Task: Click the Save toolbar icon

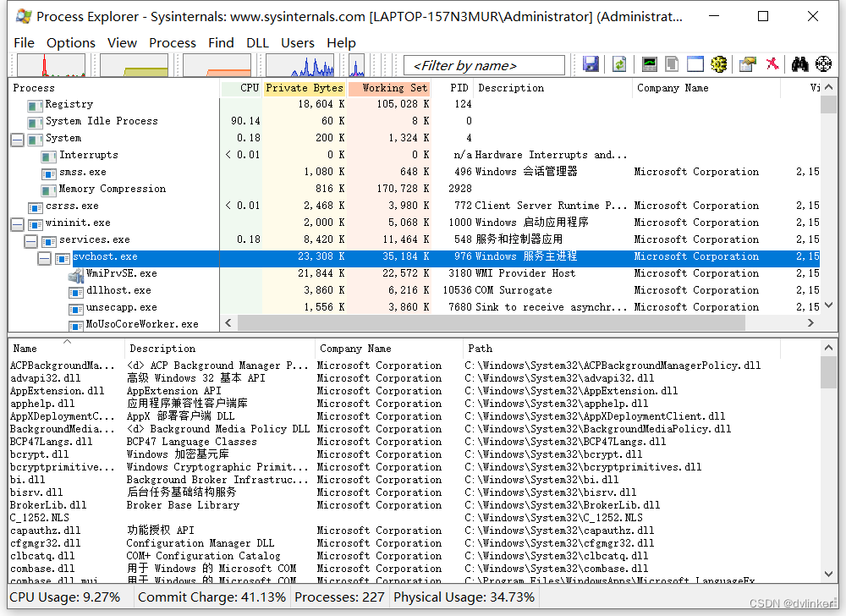Action: point(591,64)
